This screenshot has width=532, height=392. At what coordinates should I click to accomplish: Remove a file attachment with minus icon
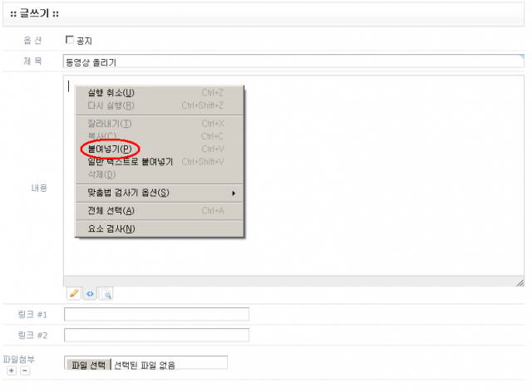[x=24, y=370]
